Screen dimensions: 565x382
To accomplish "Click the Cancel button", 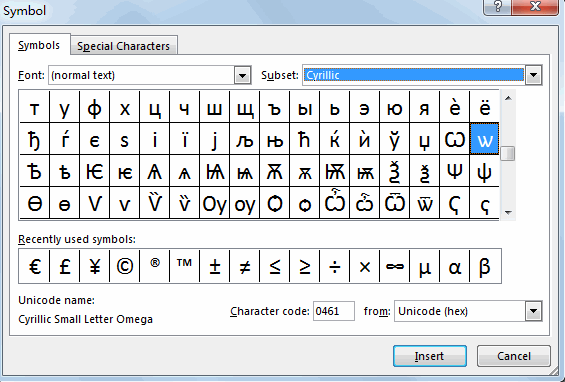I will pyautogui.click(x=513, y=356).
